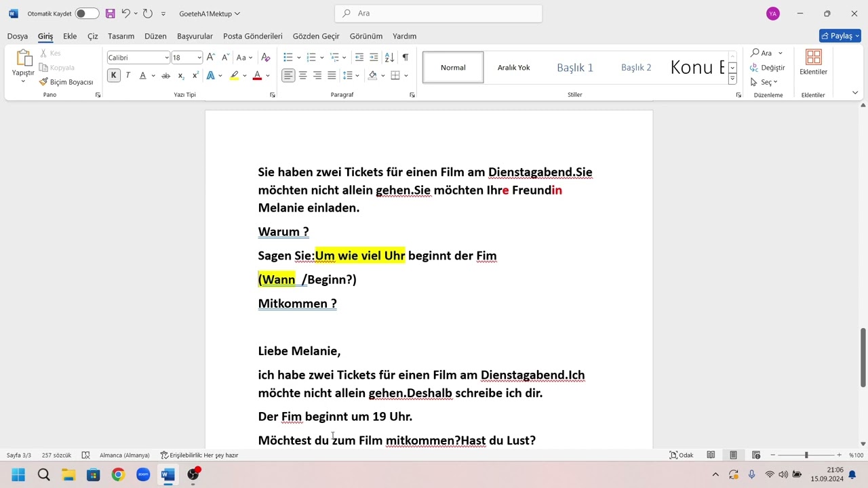The height and width of the screenshot is (488, 868).
Task: Open the Gözden Geçir review tab
Action: 316,36
